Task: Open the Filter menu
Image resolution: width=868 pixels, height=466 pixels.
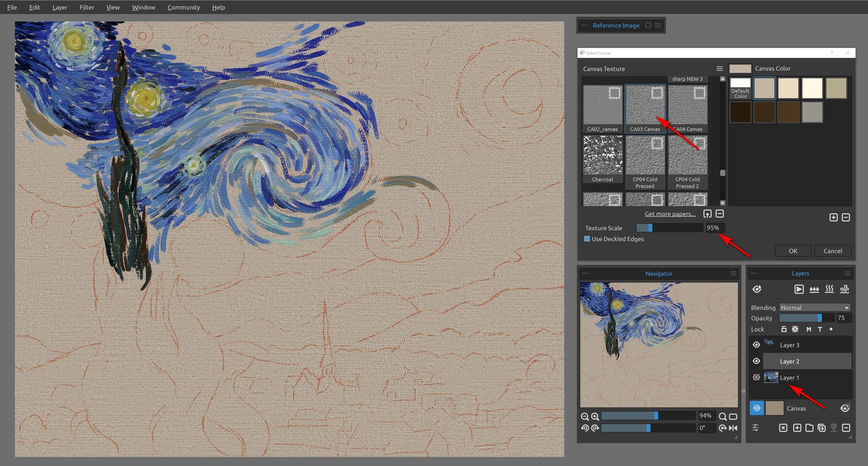Action: pyautogui.click(x=87, y=7)
